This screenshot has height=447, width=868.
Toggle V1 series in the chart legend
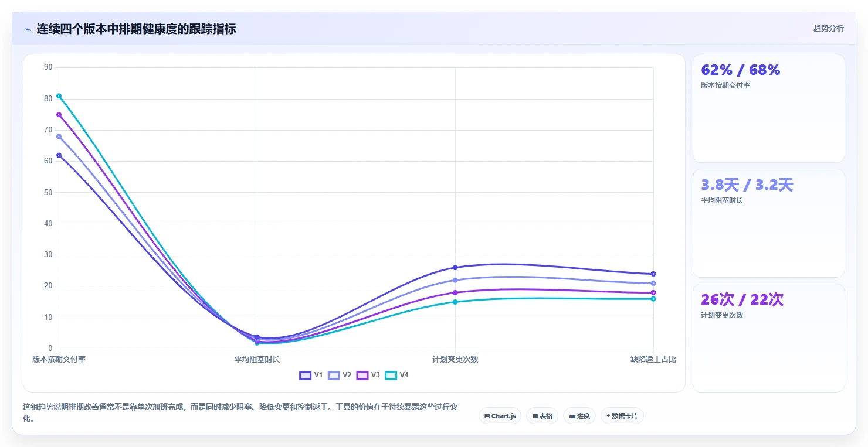[311, 375]
